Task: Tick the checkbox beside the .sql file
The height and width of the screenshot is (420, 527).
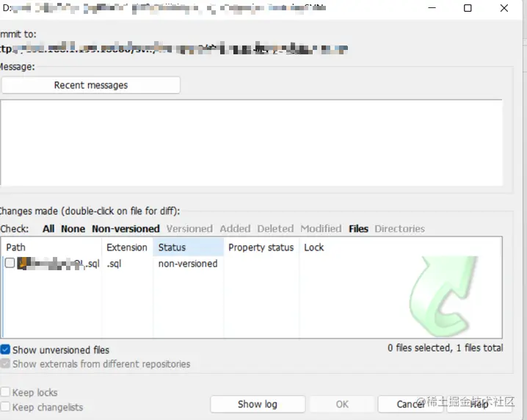Action: pyautogui.click(x=10, y=263)
